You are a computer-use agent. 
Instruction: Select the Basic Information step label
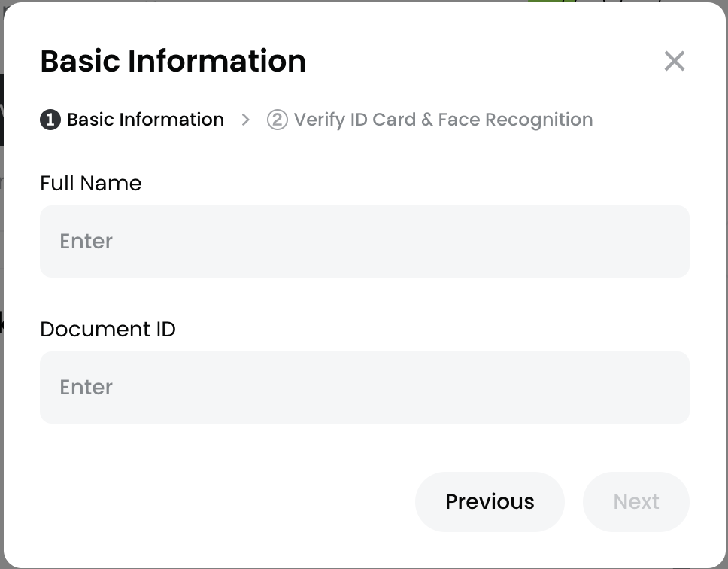(x=145, y=120)
